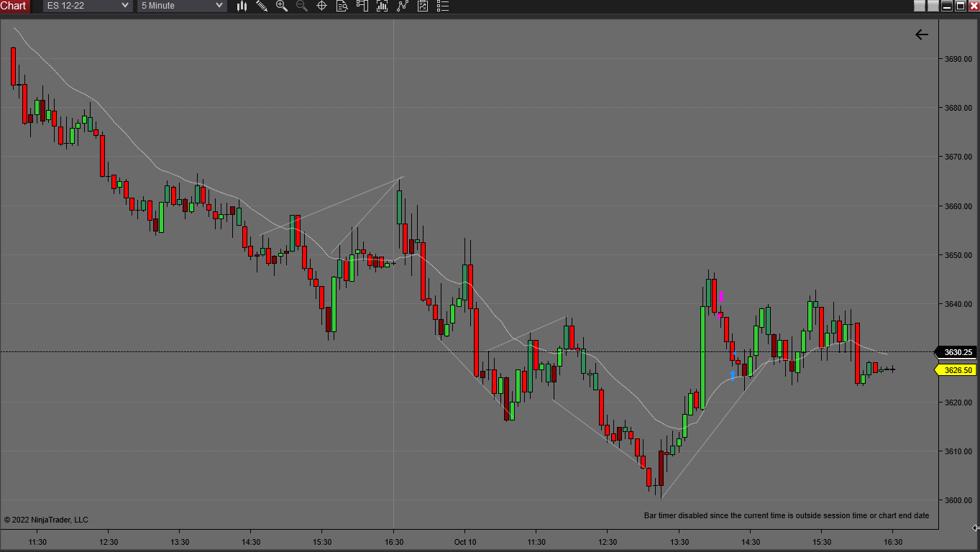Click the 3640.00 price axis label
The image size is (980, 552).
(958, 304)
